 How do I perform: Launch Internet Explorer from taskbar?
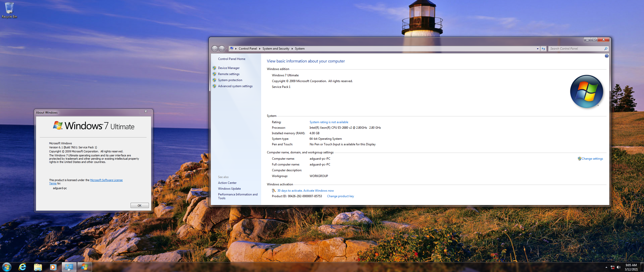point(23,267)
